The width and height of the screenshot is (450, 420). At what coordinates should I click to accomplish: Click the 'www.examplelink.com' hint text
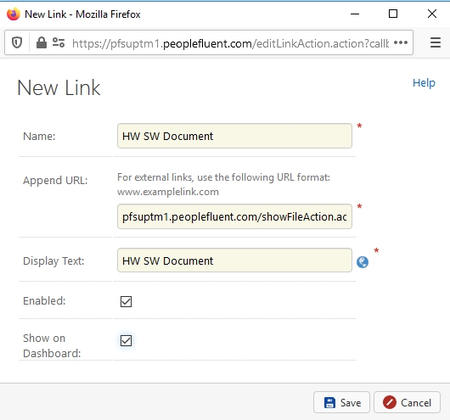pos(168,192)
